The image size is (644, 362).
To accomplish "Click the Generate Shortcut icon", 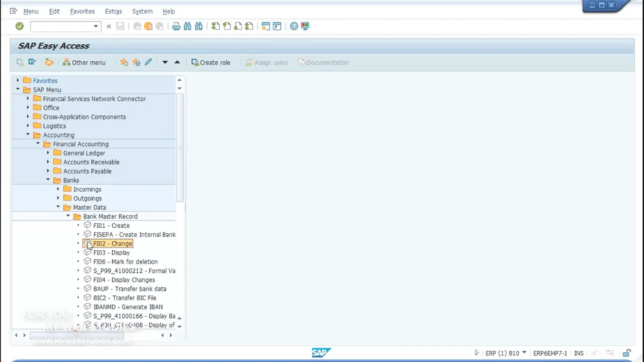I will [277, 26].
